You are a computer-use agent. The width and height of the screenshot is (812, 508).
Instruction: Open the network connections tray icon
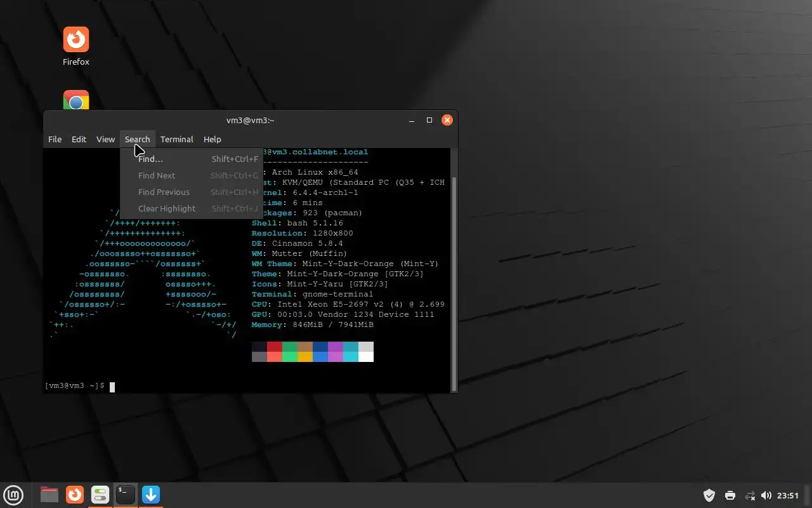750,495
